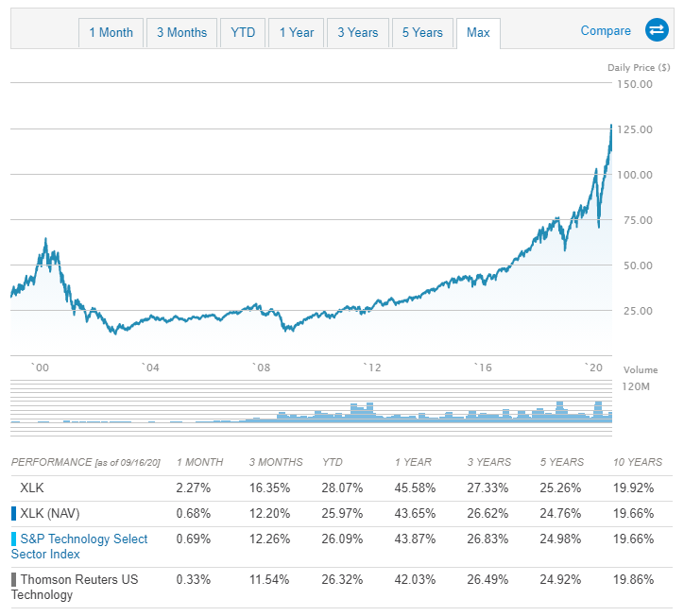Click Thomson Reuters value 42.03%
The image size is (684, 616).
click(x=415, y=580)
